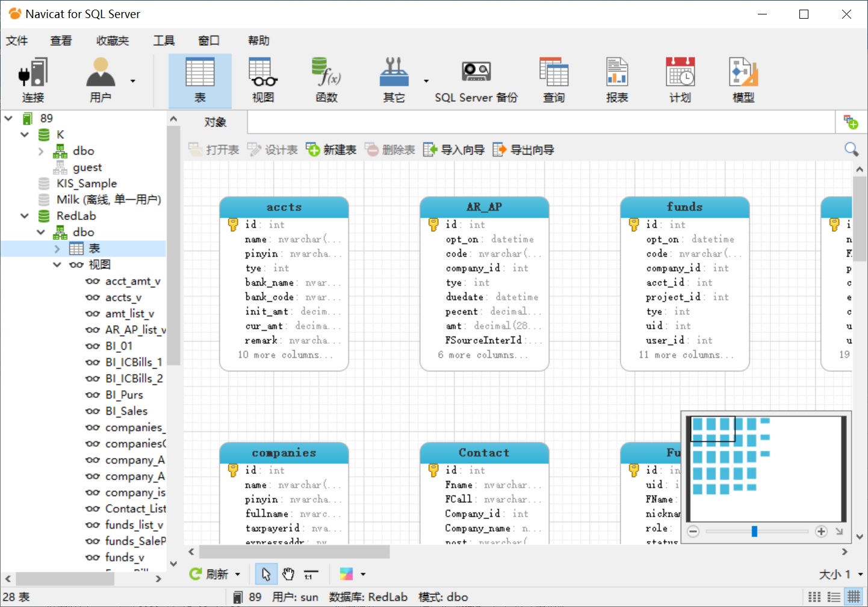Open the 查询 query toolbar button
868x607 pixels.
tap(554, 81)
